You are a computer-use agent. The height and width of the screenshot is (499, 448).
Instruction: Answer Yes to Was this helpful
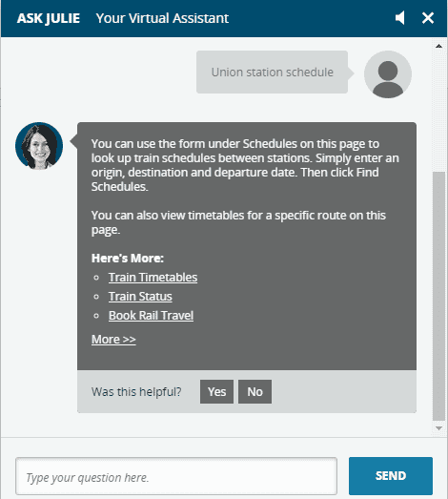tap(216, 391)
